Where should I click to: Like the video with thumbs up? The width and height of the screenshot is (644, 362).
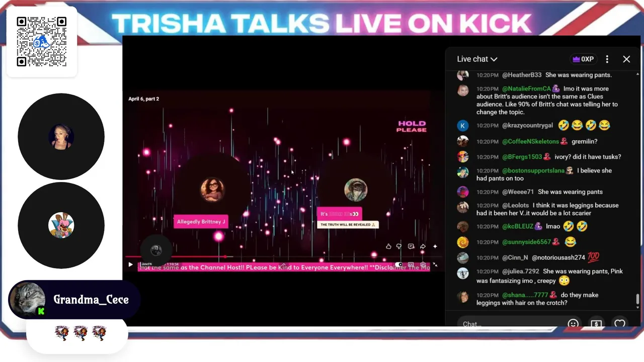pos(388,246)
